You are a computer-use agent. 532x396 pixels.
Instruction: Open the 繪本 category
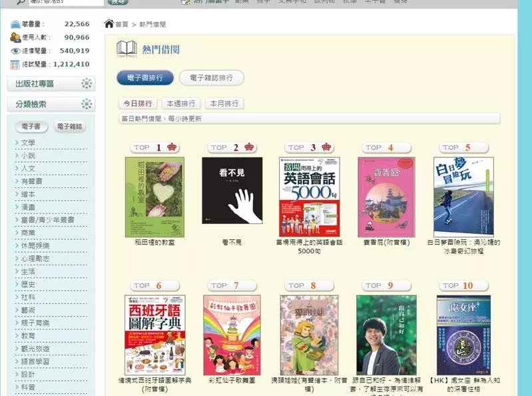coord(28,194)
